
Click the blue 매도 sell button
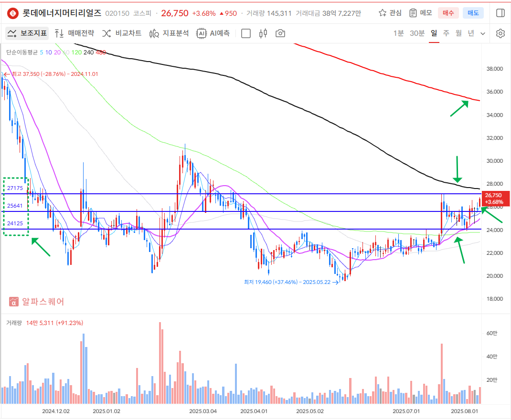click(x=473, y=13)
